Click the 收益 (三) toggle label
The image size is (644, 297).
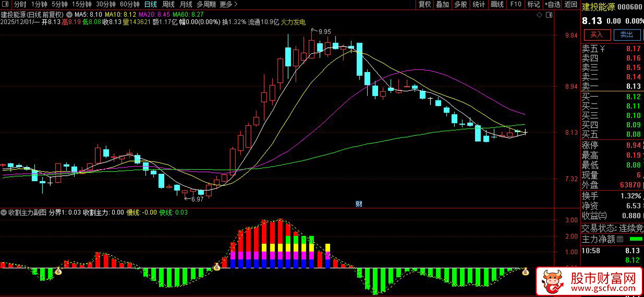tap(594, 215)
